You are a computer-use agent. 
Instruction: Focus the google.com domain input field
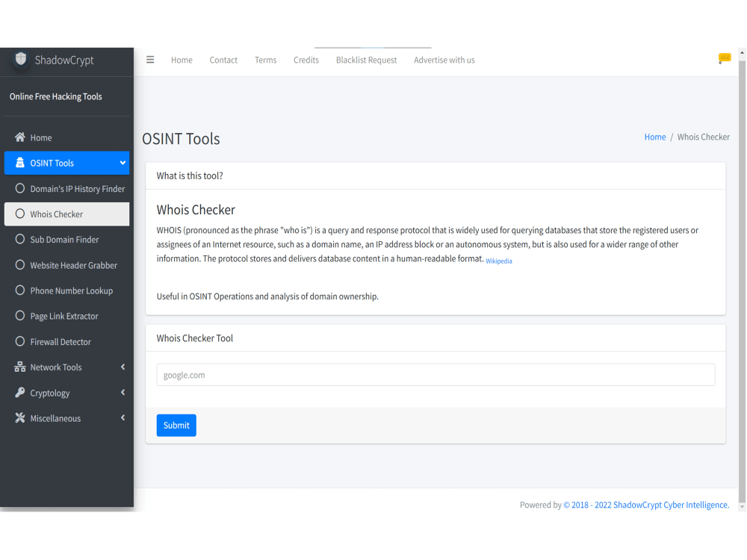(x=436, y=375)
